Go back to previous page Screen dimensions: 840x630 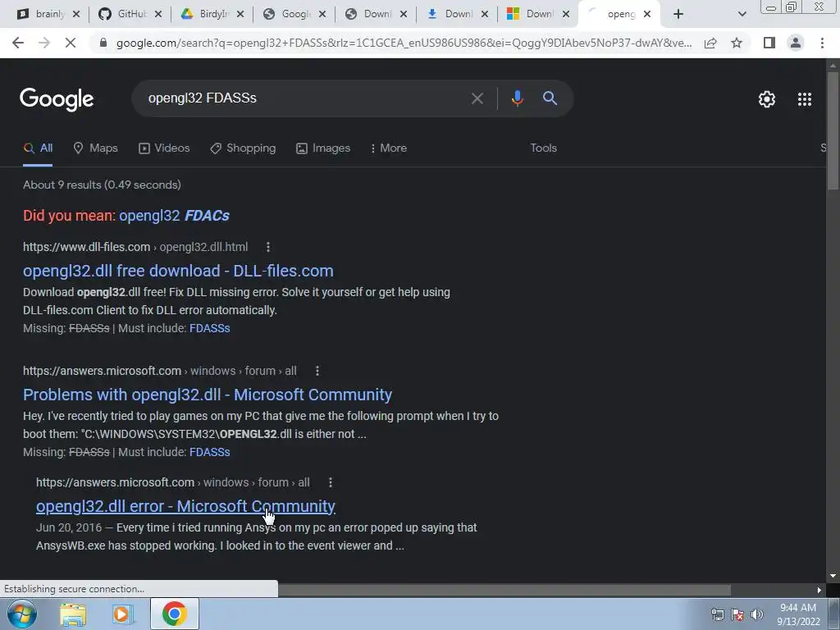coord(18,43)
